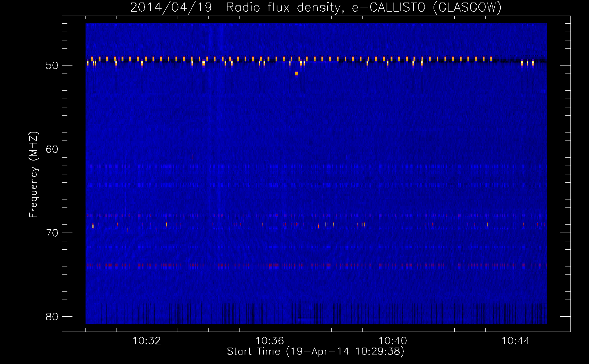Click the isolated orange burst below 50 MHz
This screenshot has height=364, width=589.
coord(297,74)
